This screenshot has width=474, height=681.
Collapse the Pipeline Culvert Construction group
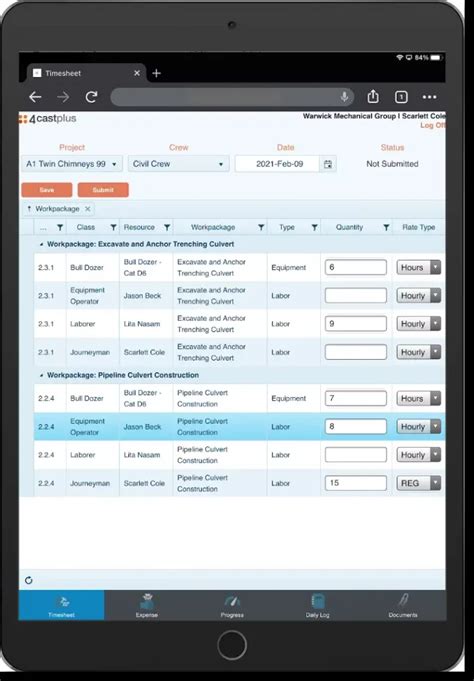coord(41,375)
